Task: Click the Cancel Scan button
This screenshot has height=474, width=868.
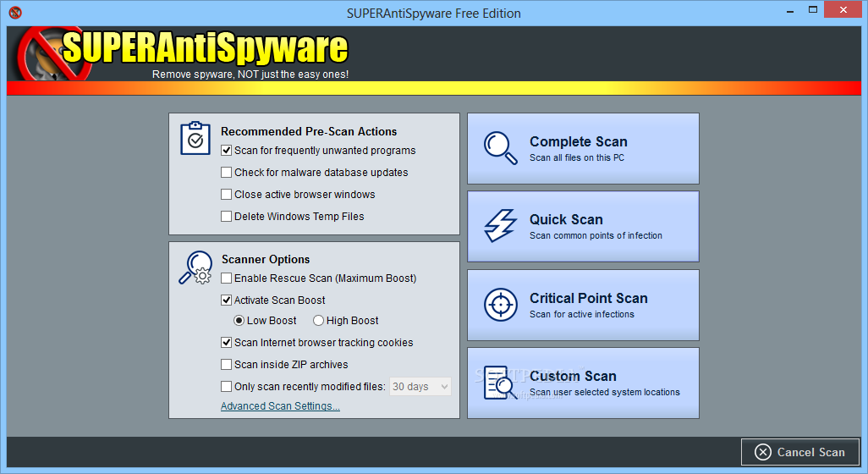Action: click(800, 452)
